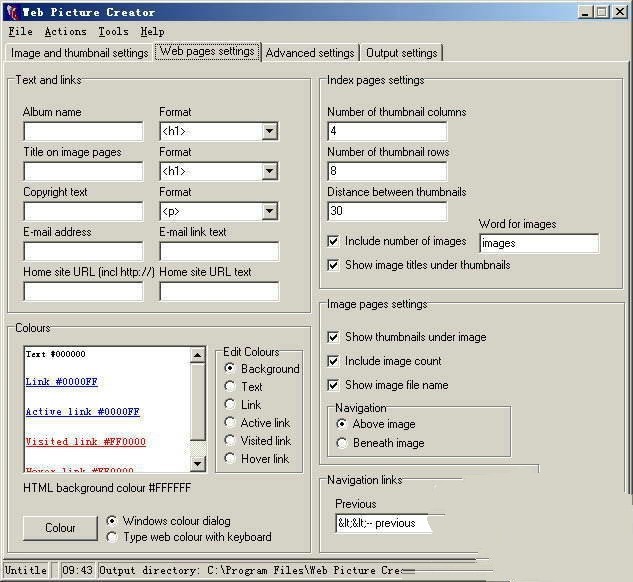Click the Distance between thumbnails field

(x=387, y=211)
